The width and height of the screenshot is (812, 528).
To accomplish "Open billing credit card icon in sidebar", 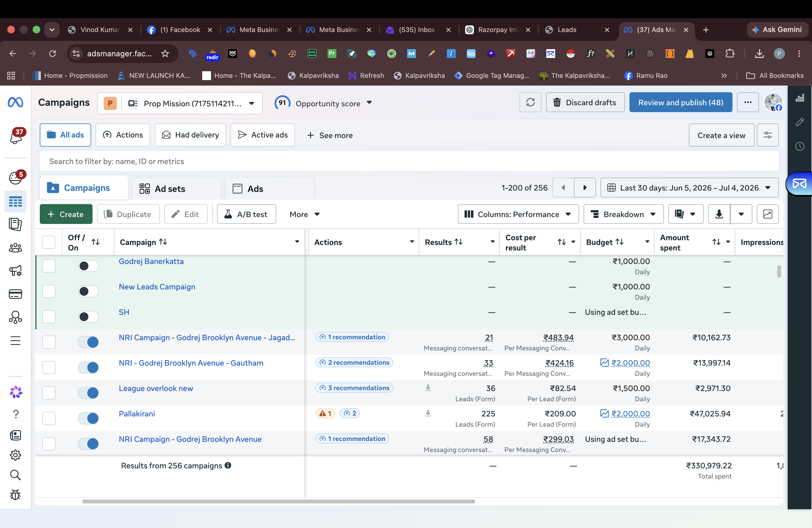I will (15, 294).
